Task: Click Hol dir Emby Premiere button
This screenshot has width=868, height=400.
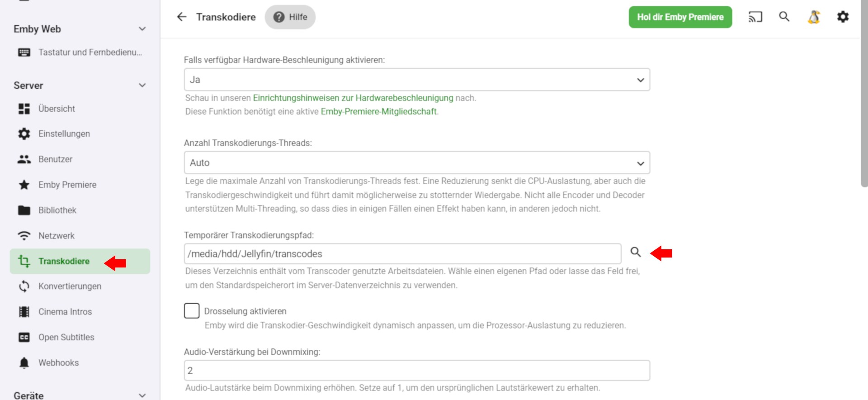Action: pyautogui.click(x=680, y=17)
